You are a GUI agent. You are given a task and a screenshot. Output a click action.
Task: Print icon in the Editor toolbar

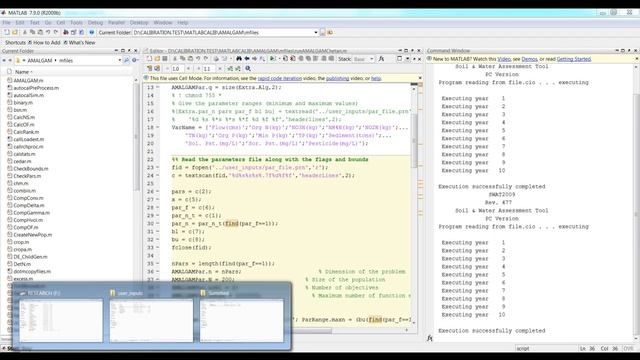(216, 59)
